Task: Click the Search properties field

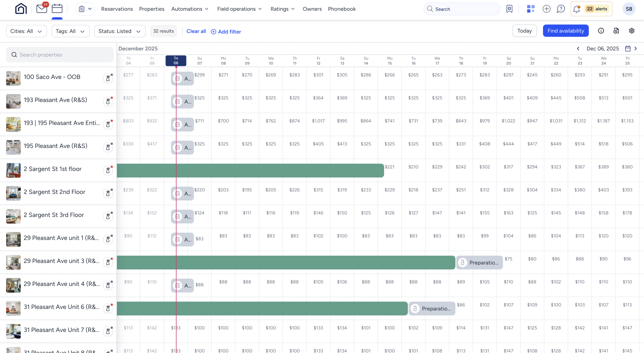Action: (60, 55)
